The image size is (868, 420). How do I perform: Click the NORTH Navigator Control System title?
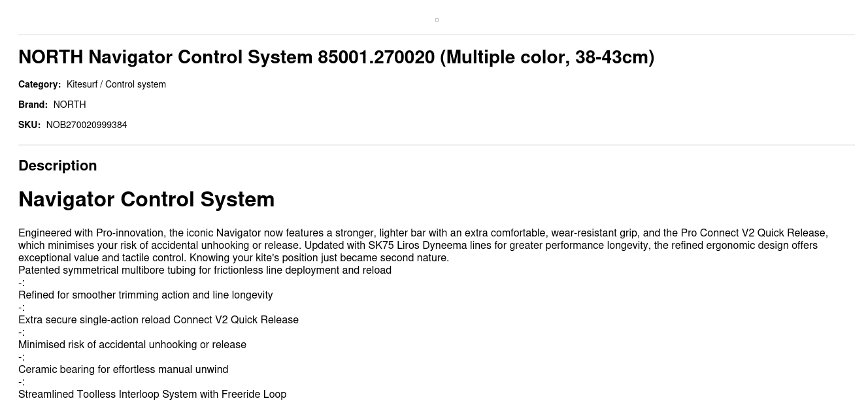pos(336,57)
